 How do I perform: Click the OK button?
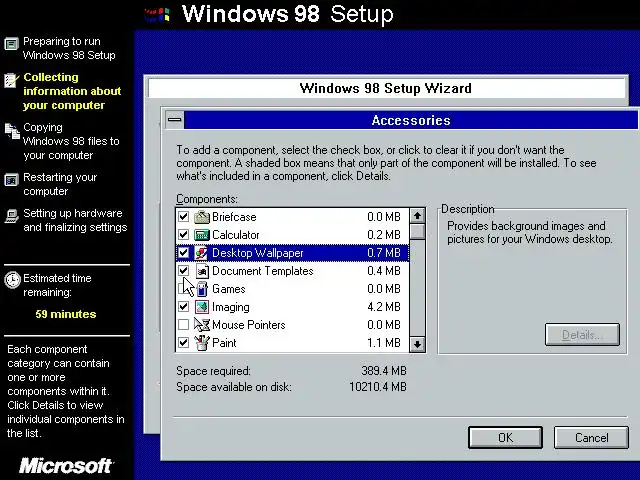[505, 438]
